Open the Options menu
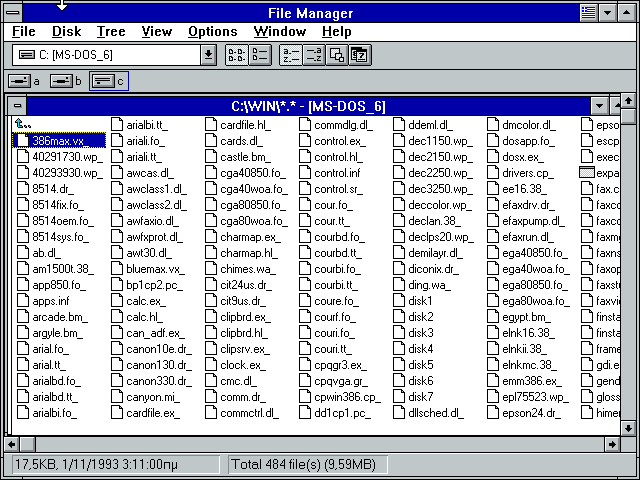 (213, 31)
